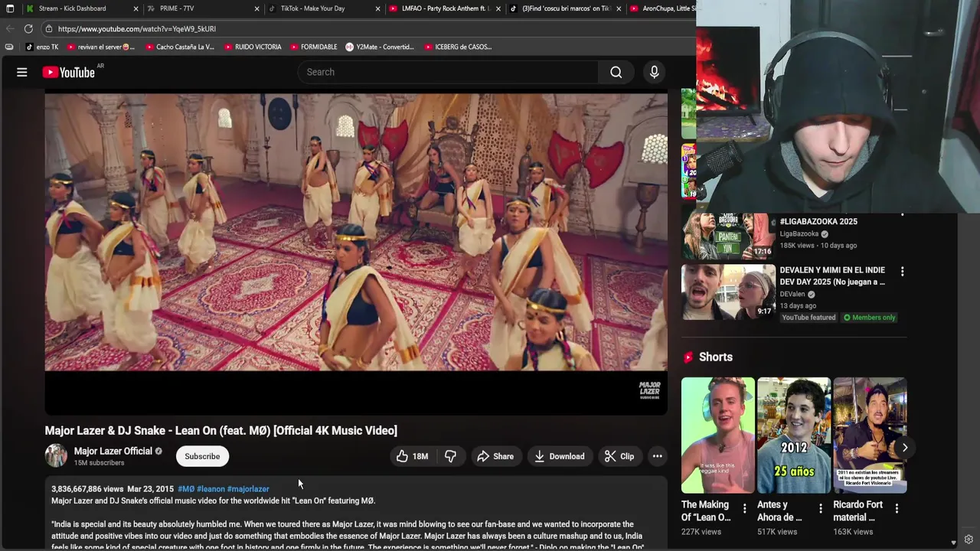This screenshot has width=980, height=551.
Task: Open LigaBazooka channel link
Action: pos(799,234)
